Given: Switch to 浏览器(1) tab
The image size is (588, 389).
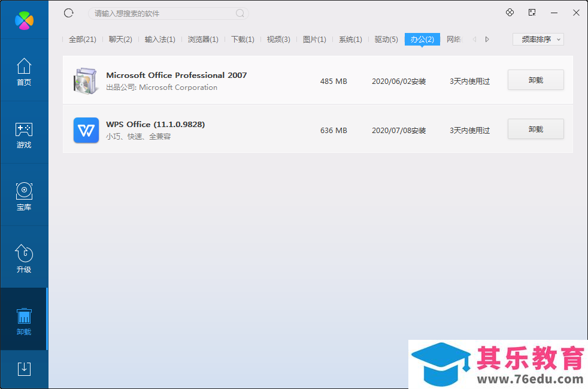Looking at the screenshot, I should click(203, 40).
